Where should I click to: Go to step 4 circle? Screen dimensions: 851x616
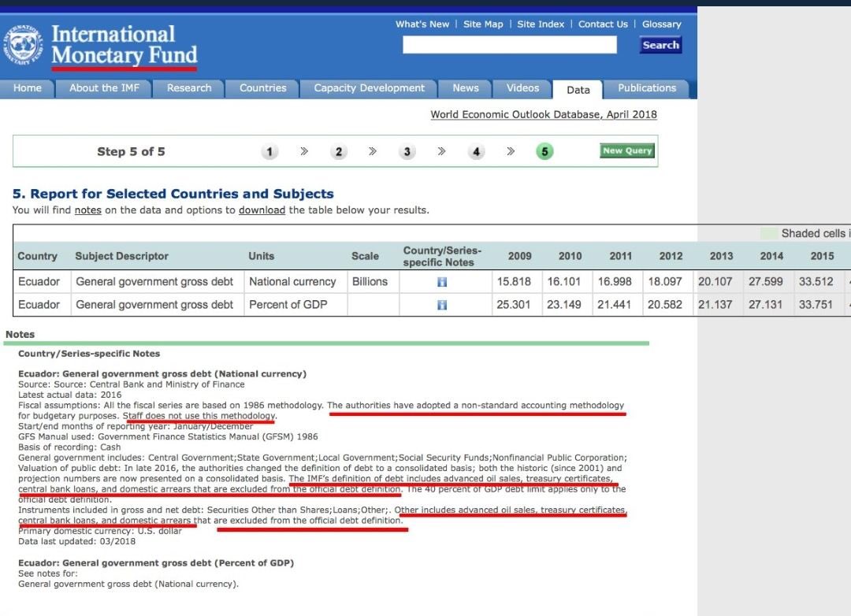coord(476,151)
